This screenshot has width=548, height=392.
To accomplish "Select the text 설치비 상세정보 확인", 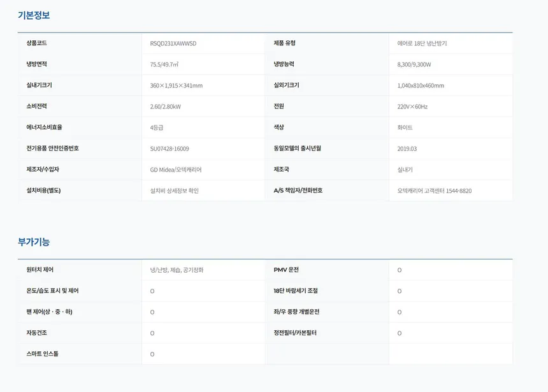I will (175, 191).
